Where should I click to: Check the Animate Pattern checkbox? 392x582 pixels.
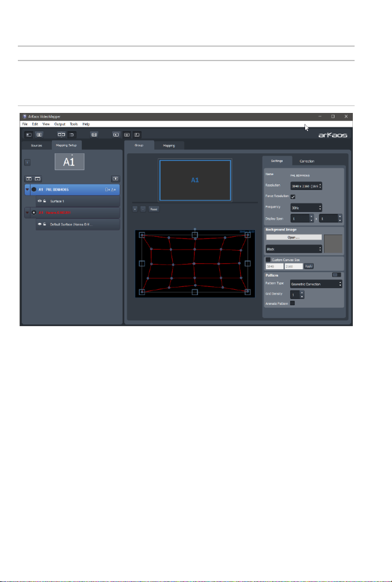292,303
